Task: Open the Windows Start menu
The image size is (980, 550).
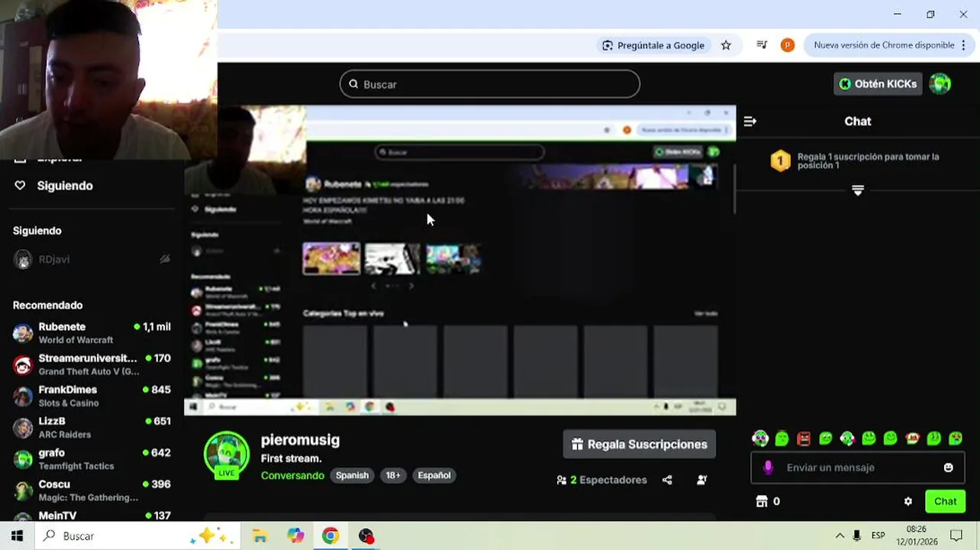Action: point(17,536)
